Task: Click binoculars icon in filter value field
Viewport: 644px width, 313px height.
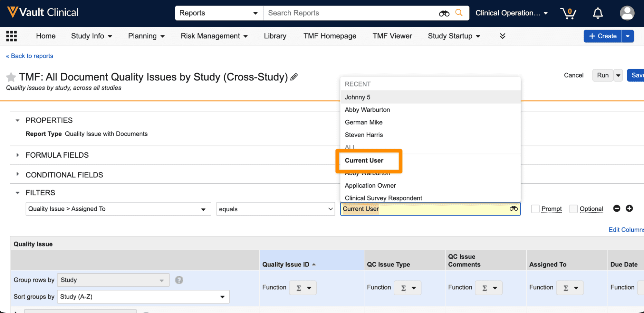Action: pyautogui.click(x=514, y=209)
